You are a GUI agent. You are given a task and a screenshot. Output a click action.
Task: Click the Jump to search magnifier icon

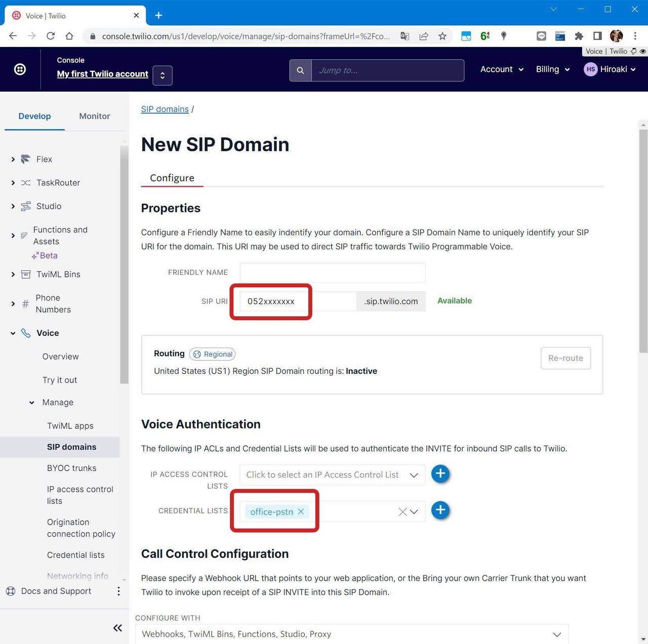coord(300,70)
